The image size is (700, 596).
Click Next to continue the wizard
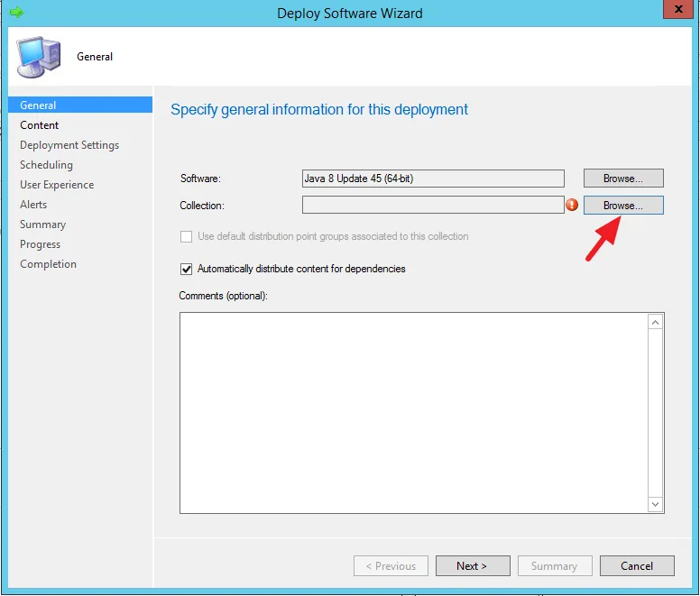tap(473, 565)
